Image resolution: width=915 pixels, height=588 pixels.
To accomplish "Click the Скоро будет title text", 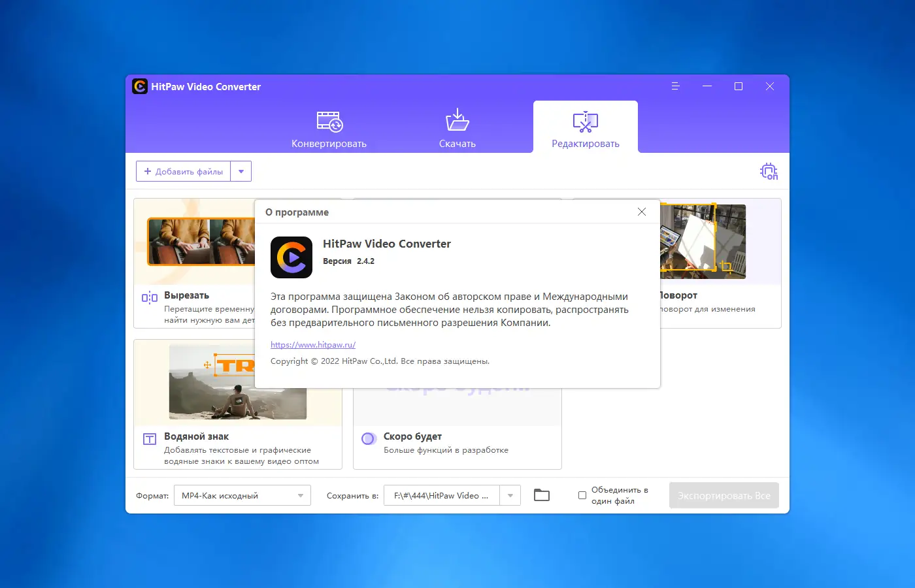I will coord(412,436).
